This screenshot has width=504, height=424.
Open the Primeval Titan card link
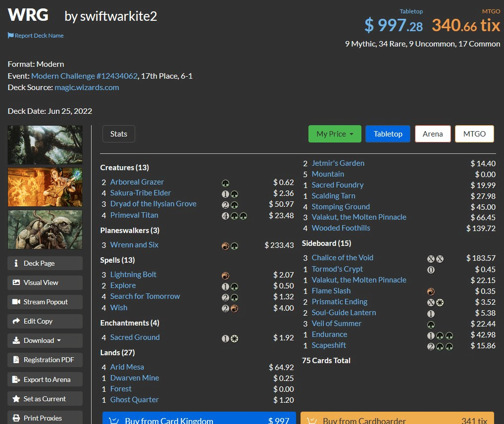pos(134,215)
